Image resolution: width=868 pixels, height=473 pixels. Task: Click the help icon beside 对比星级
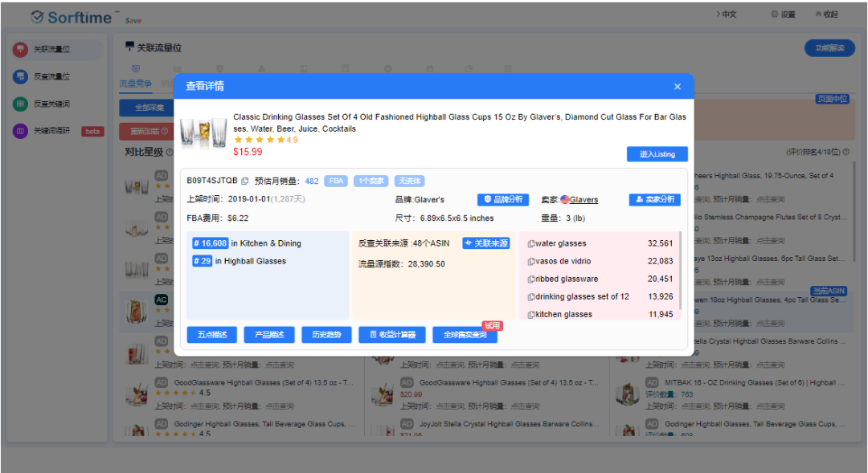click(170, 152)
